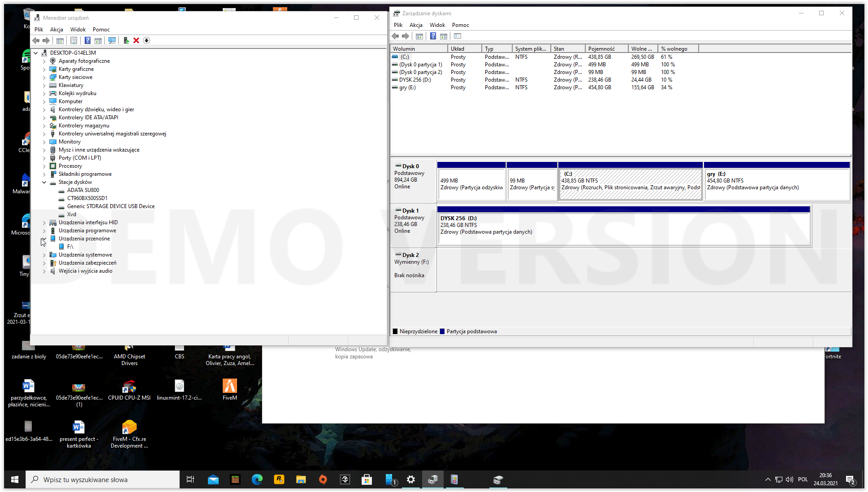Screen dimensions: 868x492
Task: Click properties icon in Device Manager toolbar
Action: tap(73, 40)
